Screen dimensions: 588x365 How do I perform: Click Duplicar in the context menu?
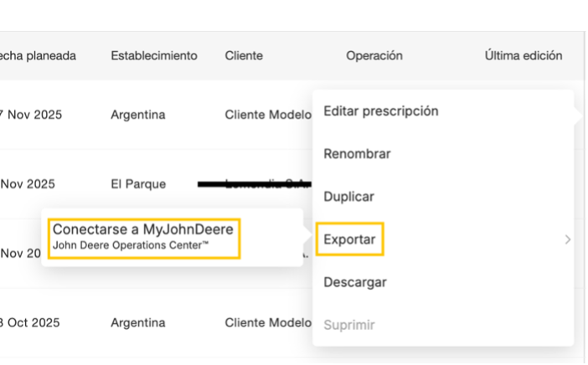pos(348,197)
